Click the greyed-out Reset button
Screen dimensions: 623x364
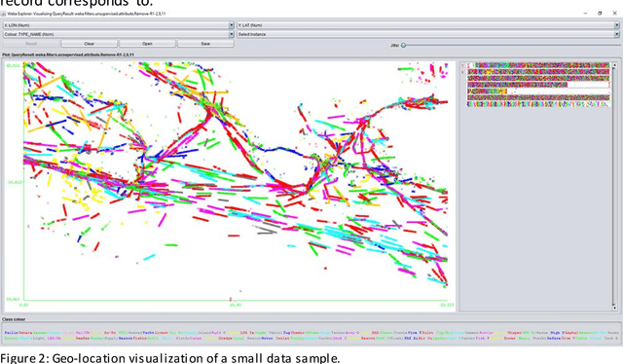[x=31, y=44]
